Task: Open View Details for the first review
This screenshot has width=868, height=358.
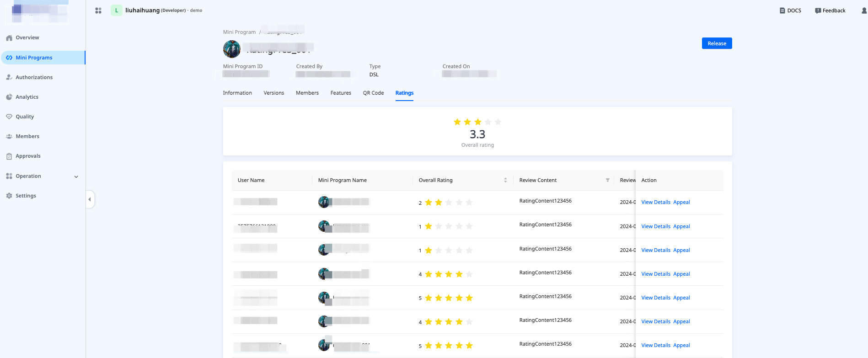Action: coord(655,202)
